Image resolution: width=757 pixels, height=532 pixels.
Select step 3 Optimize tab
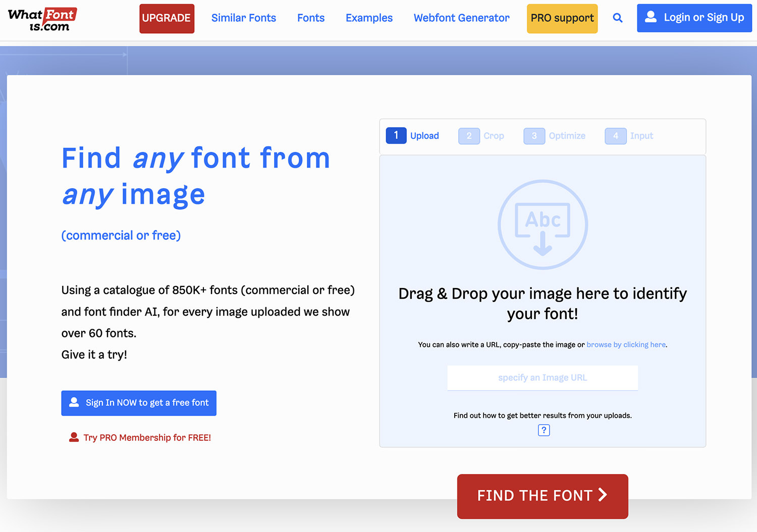point(555,136)
